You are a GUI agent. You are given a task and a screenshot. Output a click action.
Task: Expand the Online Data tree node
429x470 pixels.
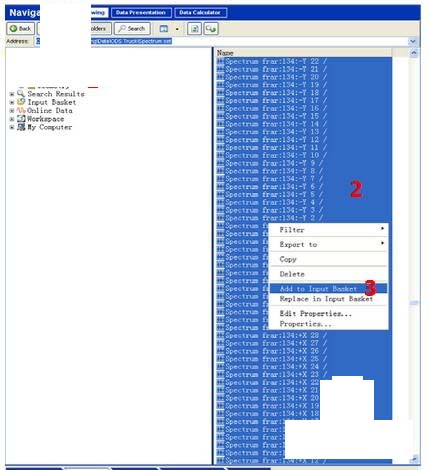click(x=12, y=111)
